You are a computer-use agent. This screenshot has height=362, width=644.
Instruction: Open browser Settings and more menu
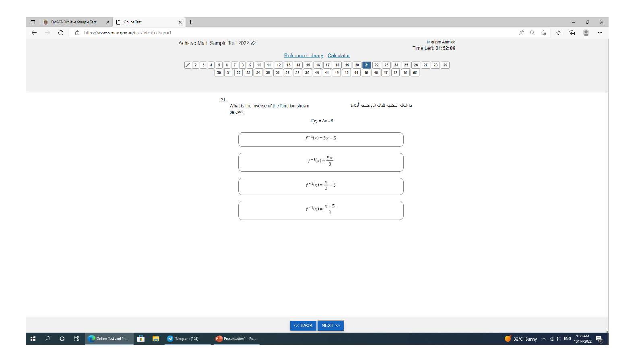600,33
